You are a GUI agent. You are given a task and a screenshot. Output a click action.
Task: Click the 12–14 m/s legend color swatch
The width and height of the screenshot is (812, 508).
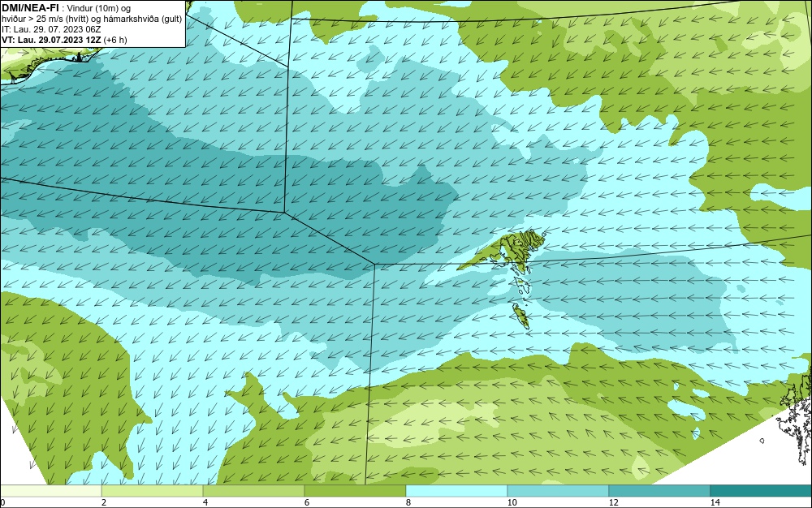click(x=659, y=491)
